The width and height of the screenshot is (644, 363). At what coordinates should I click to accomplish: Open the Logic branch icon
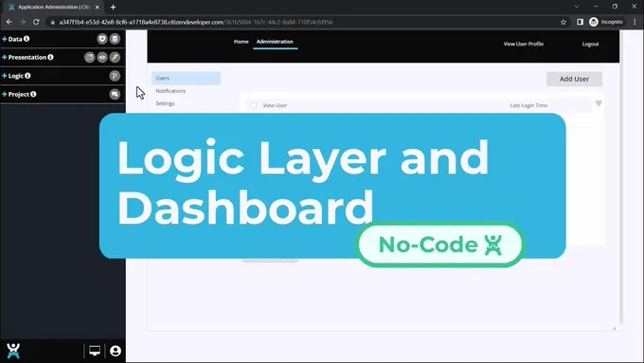click(x=115, y=76)
